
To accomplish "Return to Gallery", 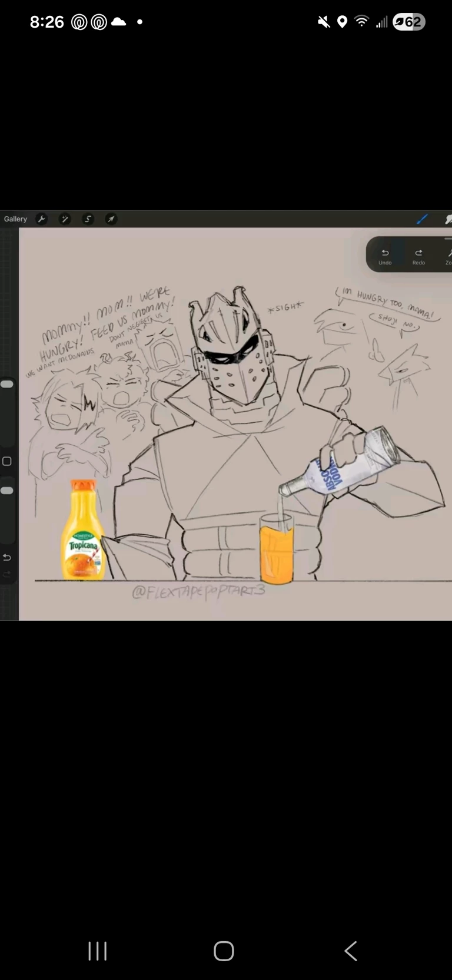I will pos(15,219).
